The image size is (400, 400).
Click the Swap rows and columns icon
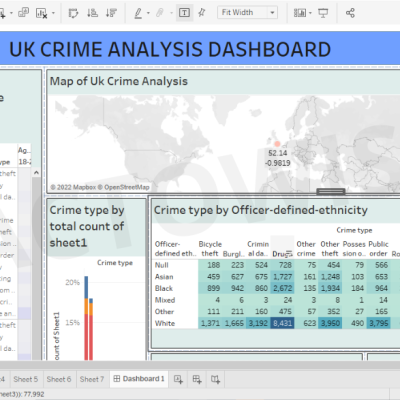pyautogui.click(x=73, y=13)
